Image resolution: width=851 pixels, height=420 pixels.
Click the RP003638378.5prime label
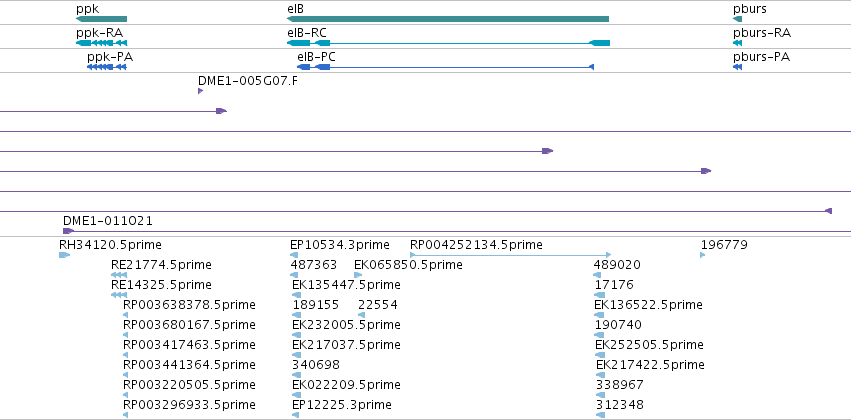(x=189, y=305)
